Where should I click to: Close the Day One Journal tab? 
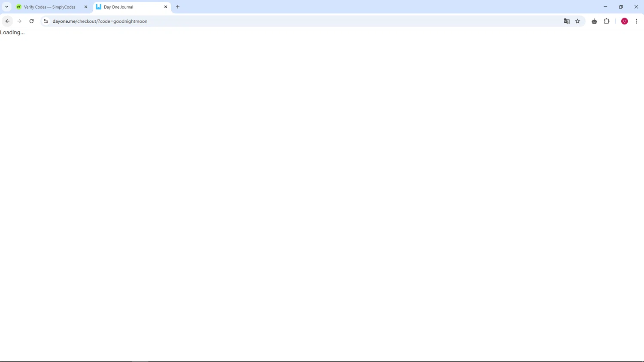166,7
